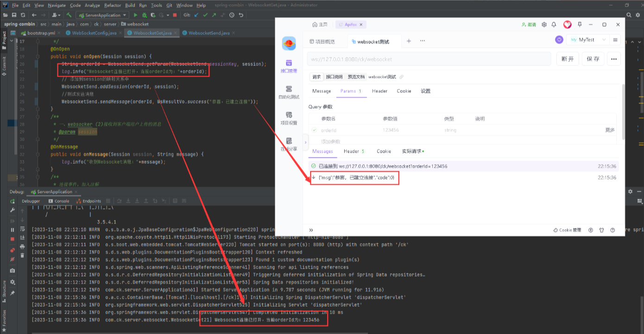Toggle the orderId parameter checkbox
The image size is (644, 334).
(x=314, y=130)
